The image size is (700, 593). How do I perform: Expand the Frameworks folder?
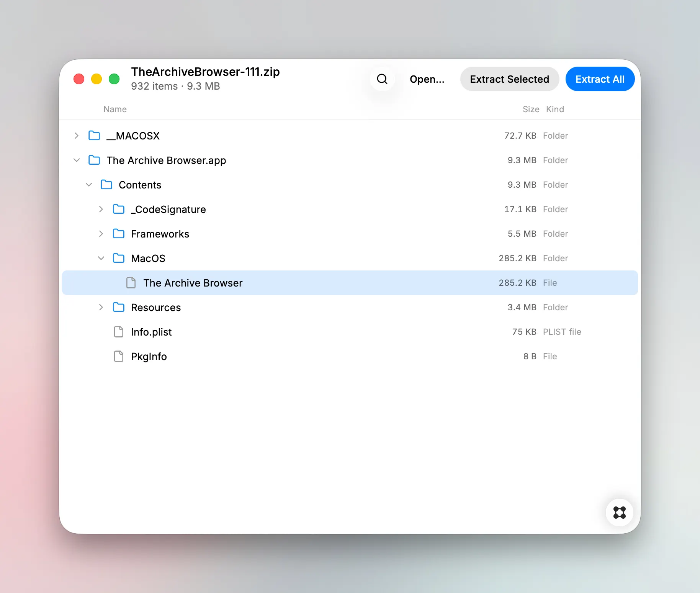[x=101, y=234]
